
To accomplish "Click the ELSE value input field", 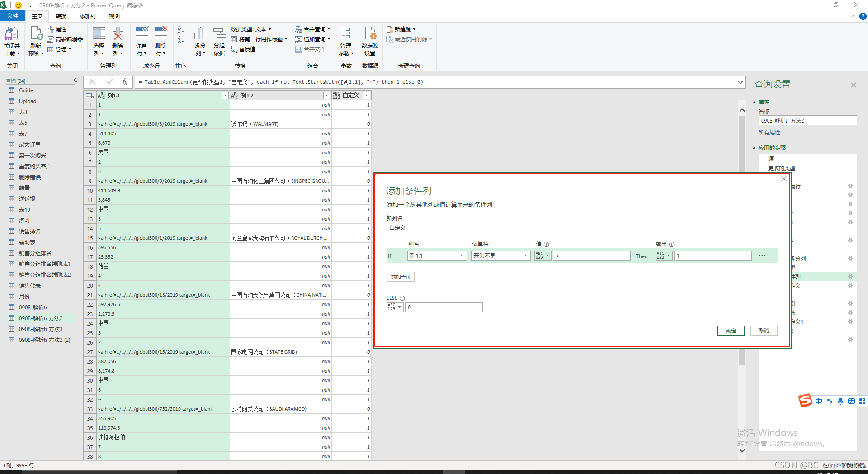I will pos(444,307).
